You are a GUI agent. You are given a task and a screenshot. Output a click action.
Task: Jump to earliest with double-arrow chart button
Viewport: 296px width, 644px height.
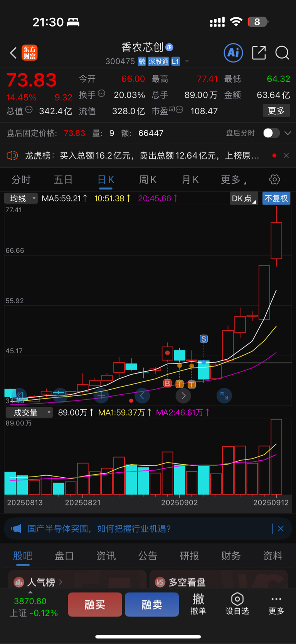point(19,396)
